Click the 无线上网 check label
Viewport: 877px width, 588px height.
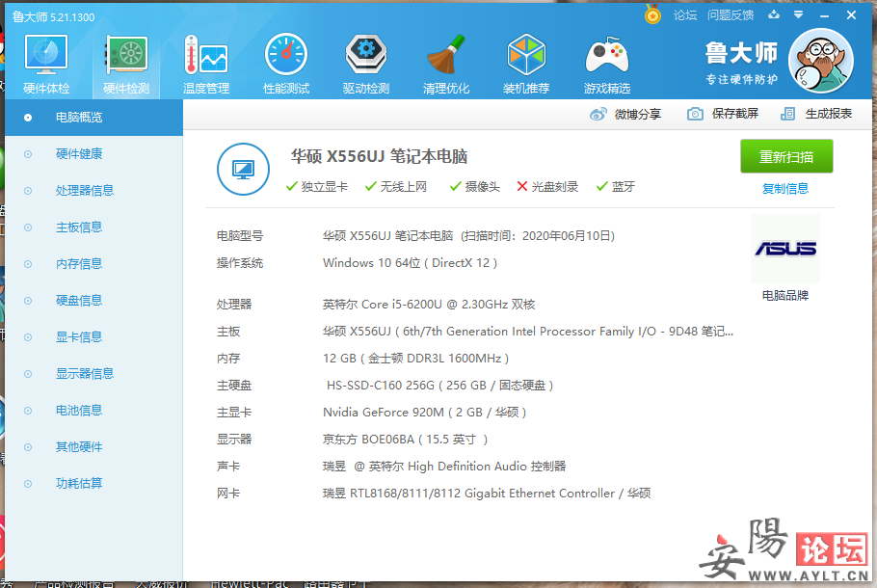396,187
